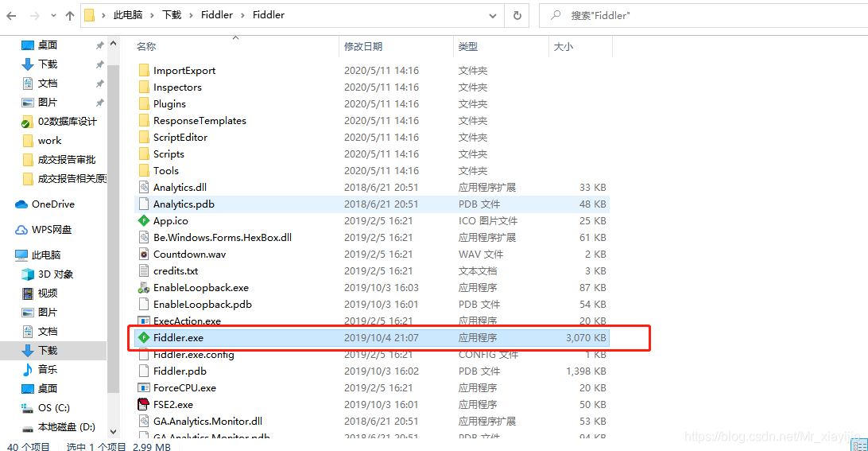This screenshot has height=451, width=868.
Task: Select the App.ico green Fiddler icon
Action: (144, 220)
